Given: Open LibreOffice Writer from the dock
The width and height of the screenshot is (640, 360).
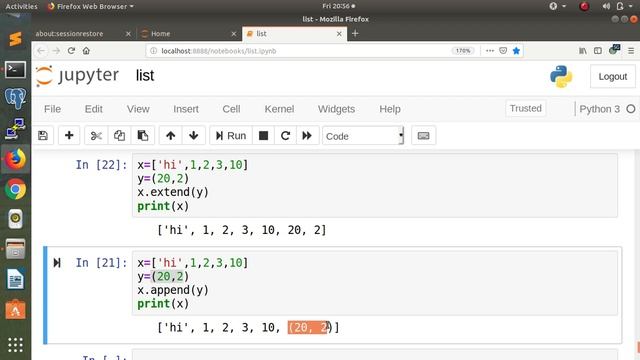Looking at the screenshot, I should click(15, 280).
